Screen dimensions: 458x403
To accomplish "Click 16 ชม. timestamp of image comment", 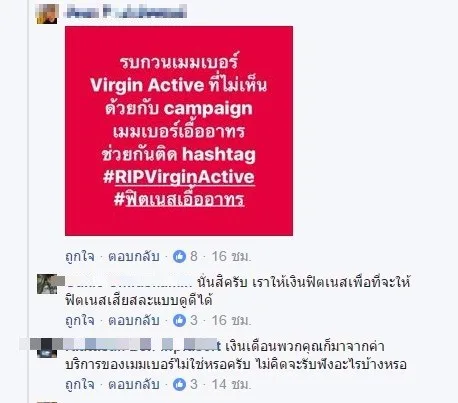I will point(231,256).
